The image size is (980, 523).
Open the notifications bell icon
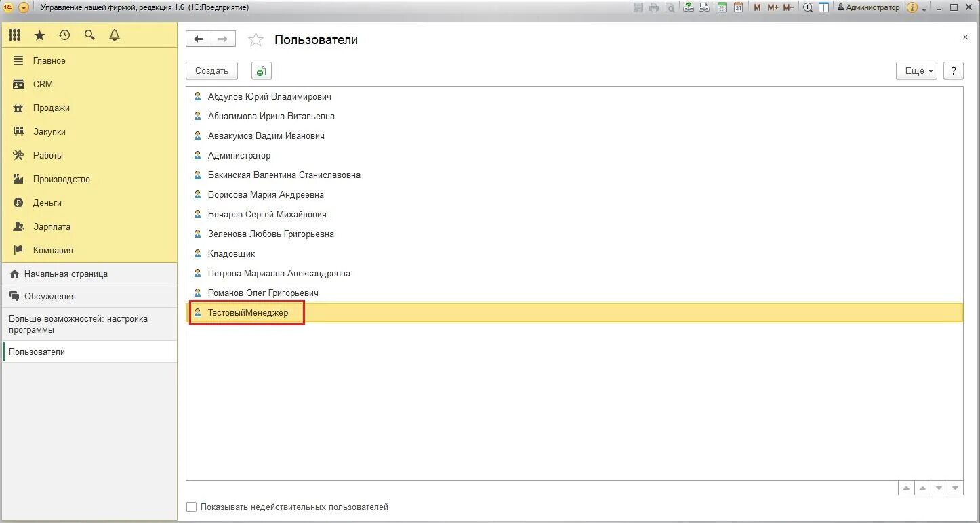(115, 35)
